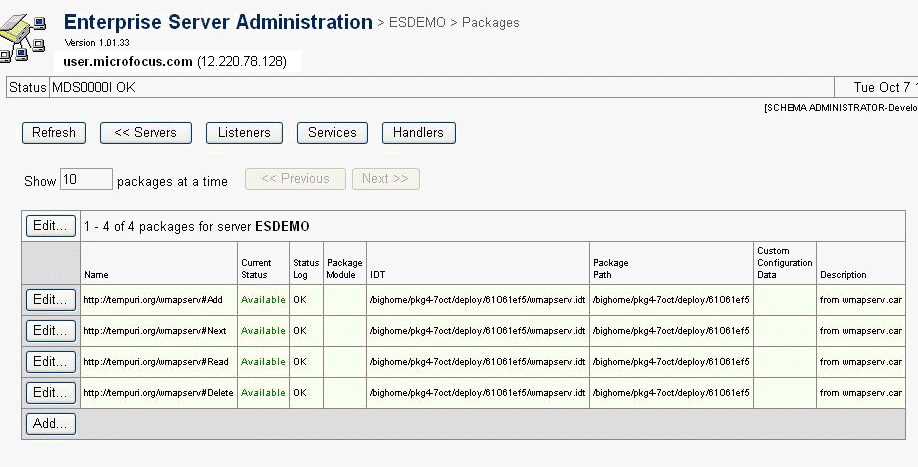
Task: Go back using << Servers button
Action: [145, 132]
